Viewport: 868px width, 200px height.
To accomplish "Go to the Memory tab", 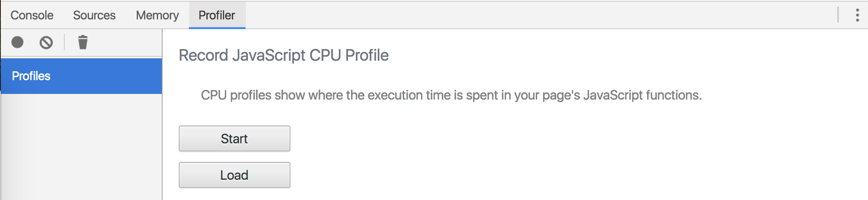I will pyautogui.click(x=157, y=15).
